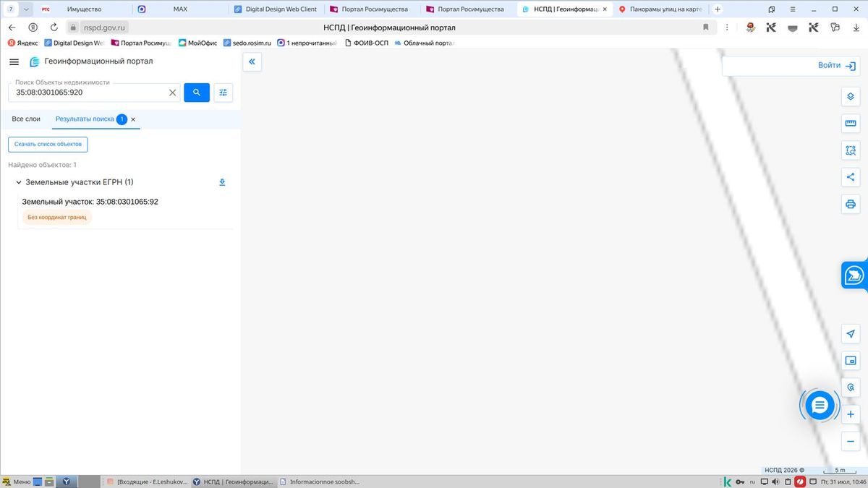This screenshot has width=868, height=488.
Task: Select result Земельный участок 35:08:0301065:92
Action: [90, 202]
